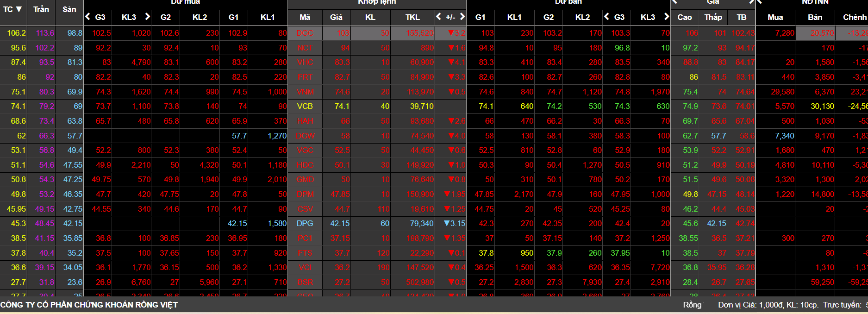Open the DGC stock ticker
Screen dimensions: 868x314
pyautogui.click(x=305, y=33)
